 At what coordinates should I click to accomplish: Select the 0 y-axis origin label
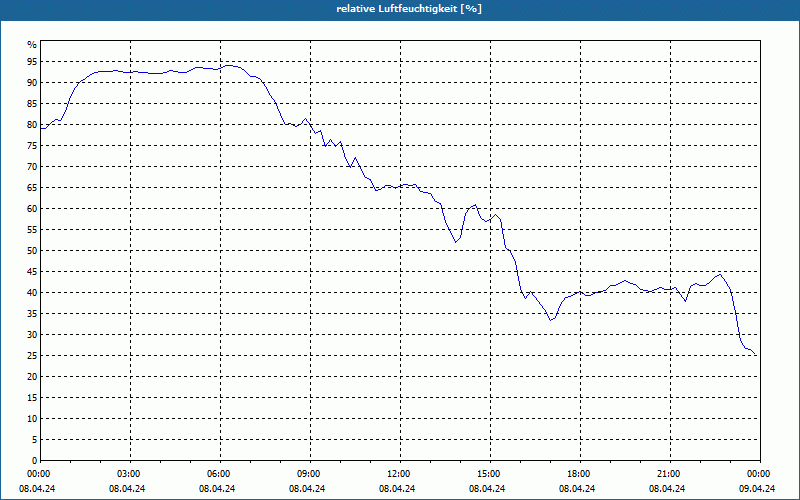tap(34, 461)
